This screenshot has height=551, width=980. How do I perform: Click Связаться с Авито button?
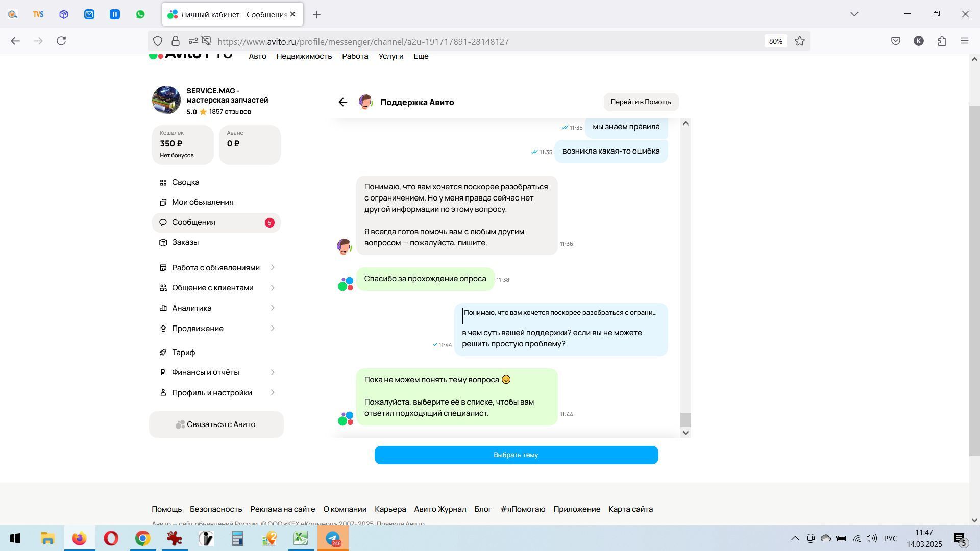pos(216,424)
